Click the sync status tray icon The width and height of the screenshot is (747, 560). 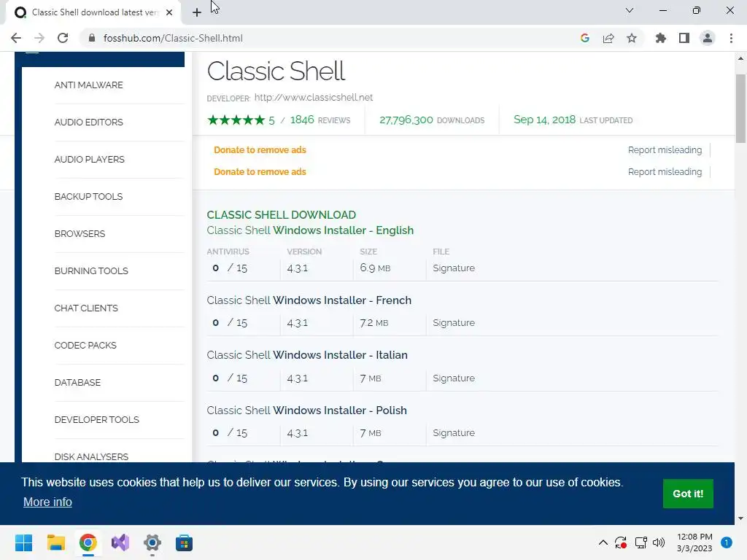tap(621, 542)
